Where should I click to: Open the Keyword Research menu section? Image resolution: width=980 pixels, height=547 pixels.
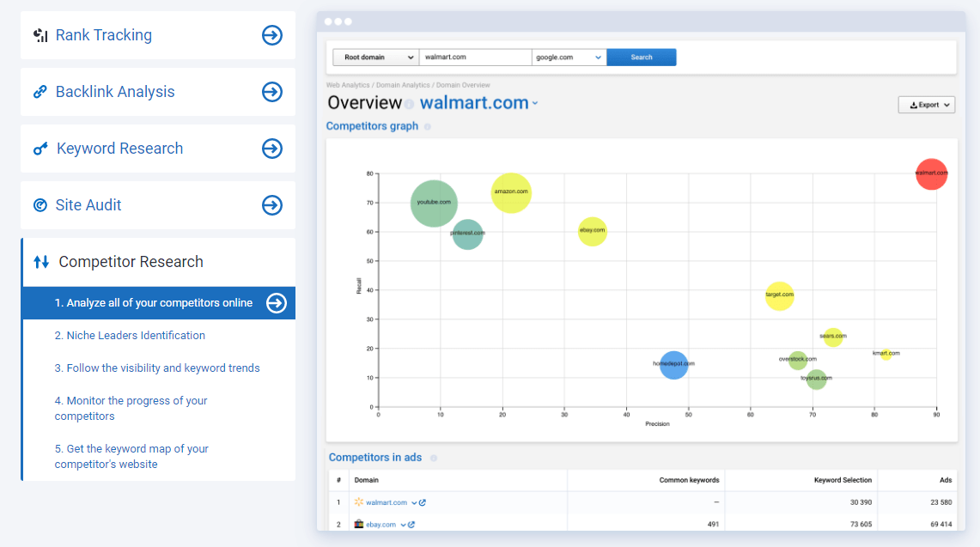[158, 149]
